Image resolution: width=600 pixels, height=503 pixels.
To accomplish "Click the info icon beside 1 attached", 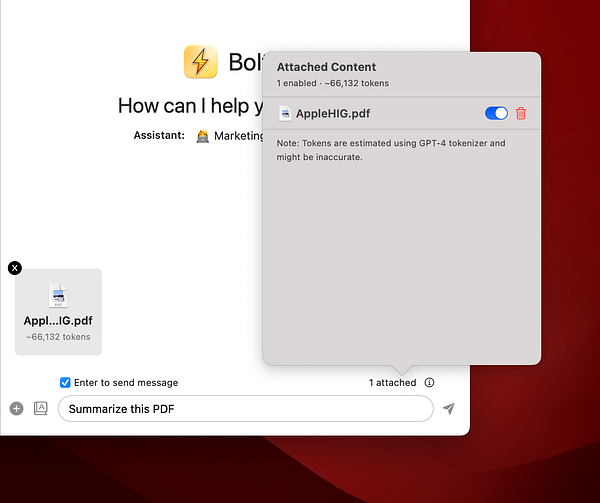I will 429,383.
